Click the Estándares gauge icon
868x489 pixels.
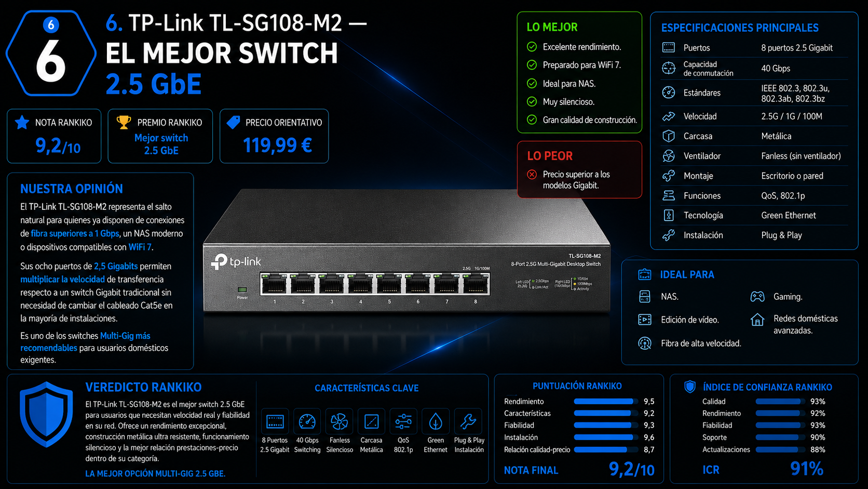coord(669,92)
